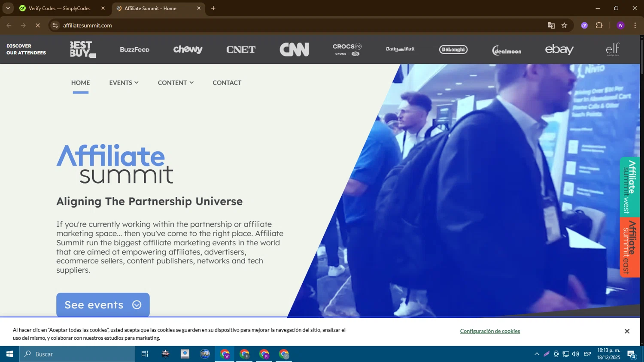Bookmark this page with the star icon
The height and width of the screenshot is (362, 644).
tap(565, 26)
